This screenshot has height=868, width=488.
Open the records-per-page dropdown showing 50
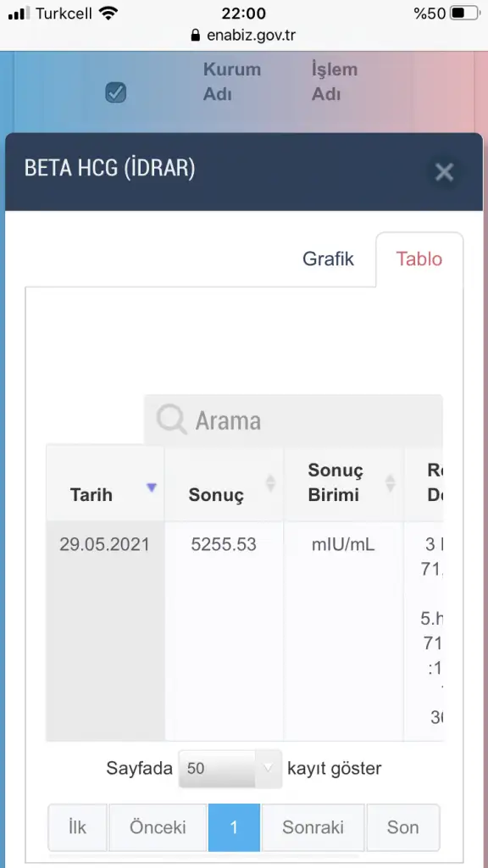[230, 768]
